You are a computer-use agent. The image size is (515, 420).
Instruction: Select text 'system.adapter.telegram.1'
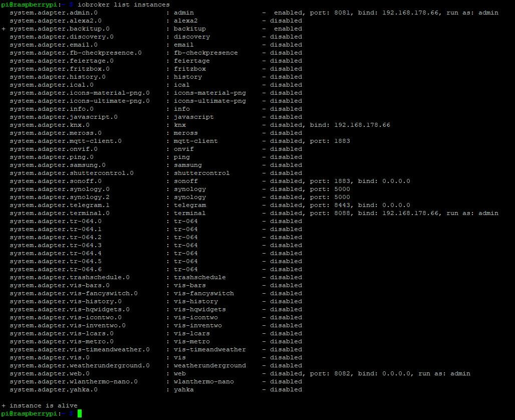60,205
